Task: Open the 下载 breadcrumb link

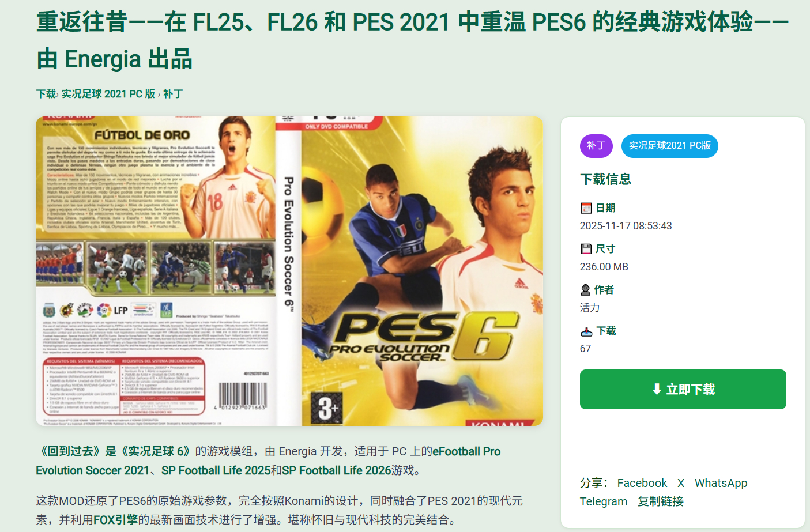Action: click(x=46, y=94)
